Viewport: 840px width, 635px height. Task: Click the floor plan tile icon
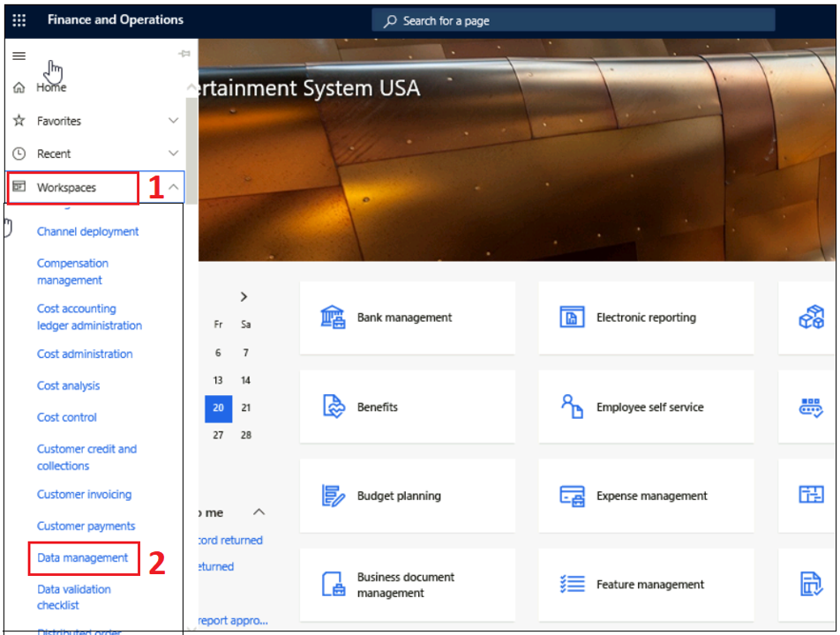(x=811, y=494)
